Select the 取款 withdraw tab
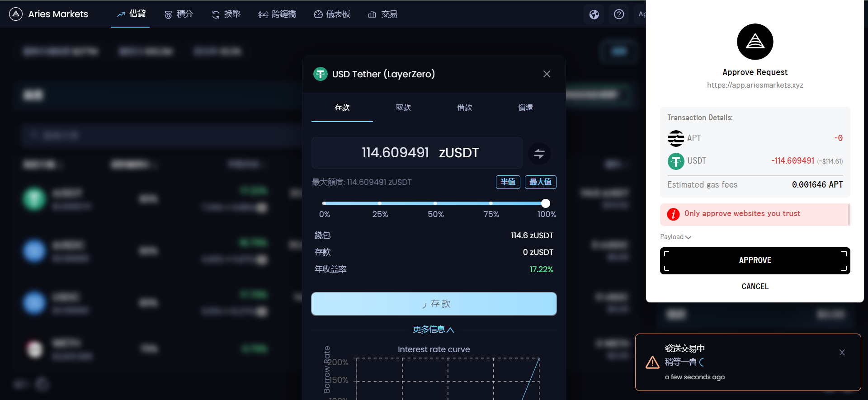This screenshot has width=868, height=400. (x=403, y=108)
